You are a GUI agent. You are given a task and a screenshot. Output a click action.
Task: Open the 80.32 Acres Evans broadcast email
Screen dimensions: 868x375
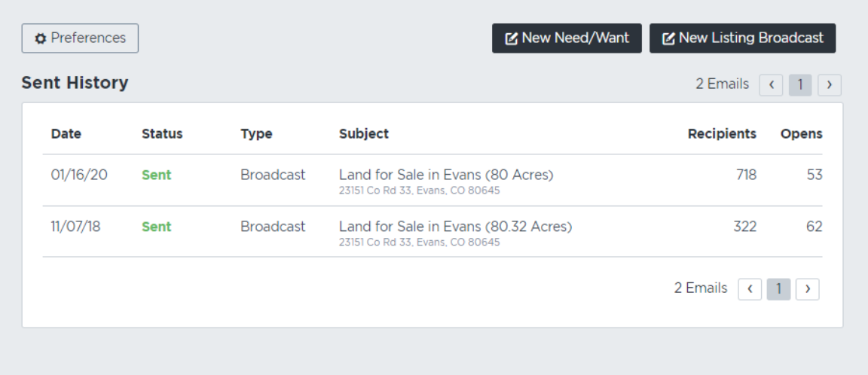[456, 227]
